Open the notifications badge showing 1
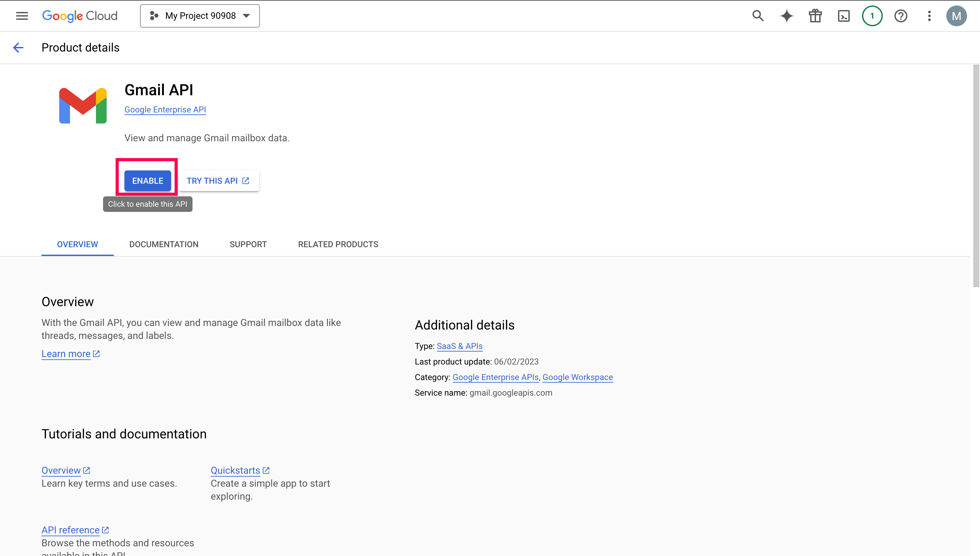Image resolution: width=980 pixels, height=556 pixels. 872,16
